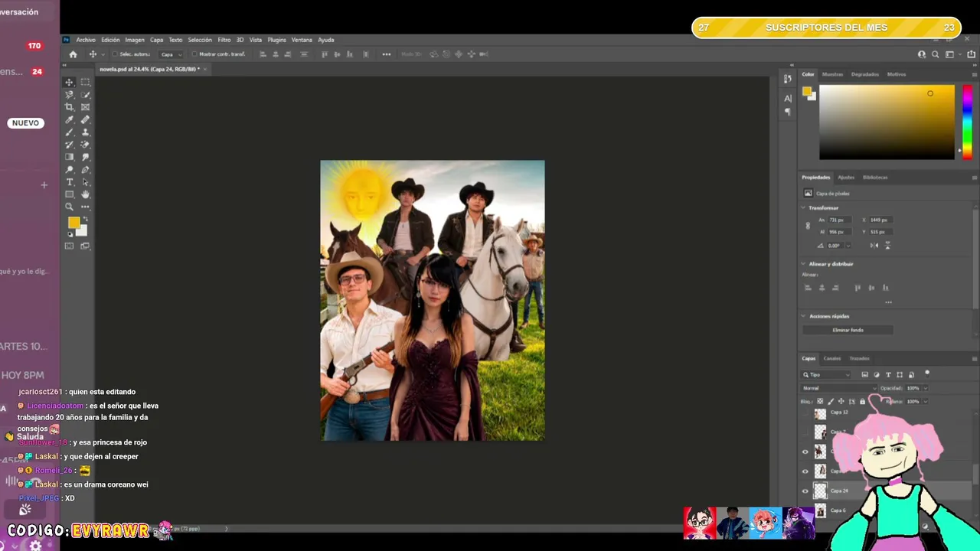Select the Smudge tool
The width and height of the screenshot is (980, 551).
[x=85, y=157]
